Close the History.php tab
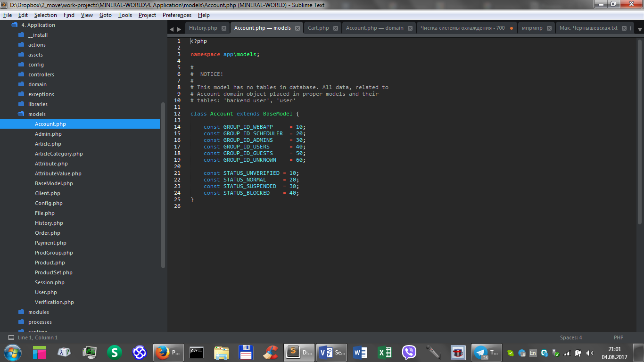Screen dimensions: 644x362 pos(224,28)
